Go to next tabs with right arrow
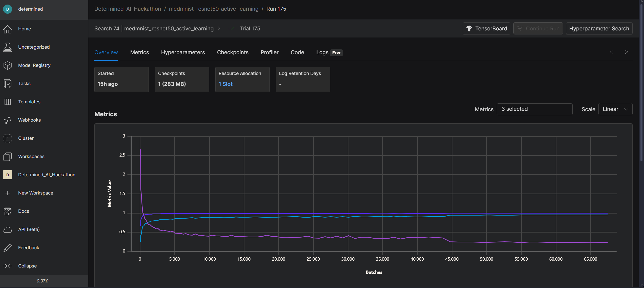The image size is (644, 288). [626, 52]
